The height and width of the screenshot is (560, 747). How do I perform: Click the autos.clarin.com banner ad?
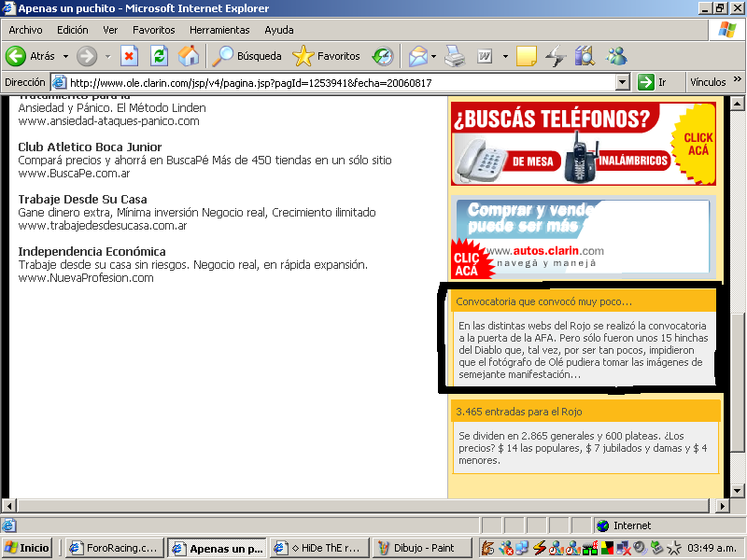coord(584,237)
